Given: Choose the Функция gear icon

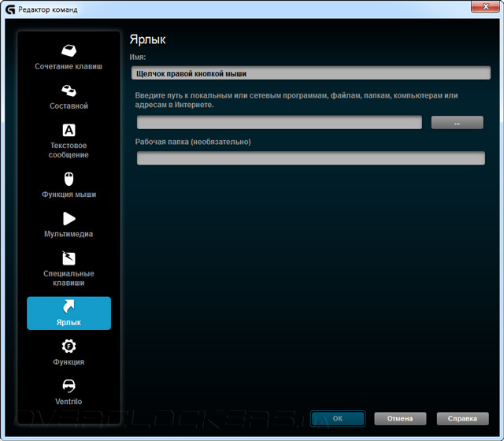Looking at the screenshot, I should (x=69, y=346).
